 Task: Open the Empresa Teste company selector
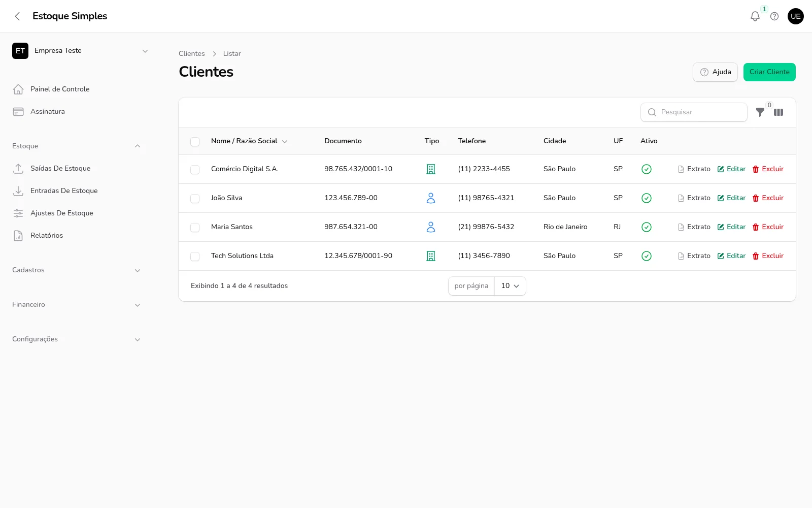[x=81, y=51]
